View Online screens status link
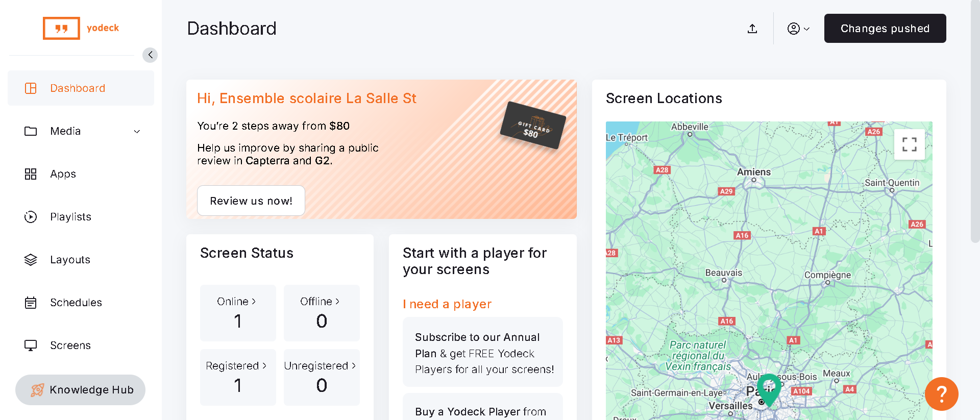Image resolution: width=980 pixels, height=420 pixels. [x=236, y=302]
